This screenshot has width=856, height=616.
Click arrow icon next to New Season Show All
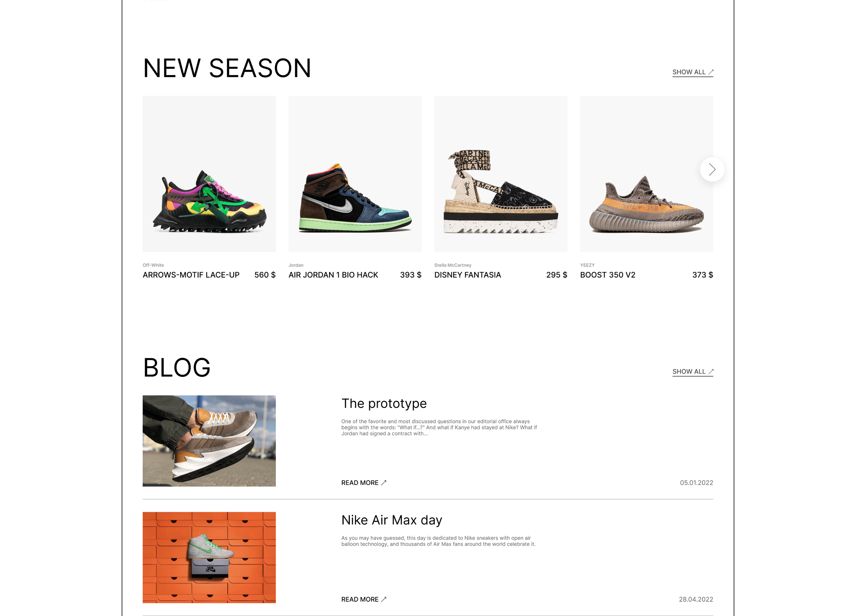(x=711, y=72)
